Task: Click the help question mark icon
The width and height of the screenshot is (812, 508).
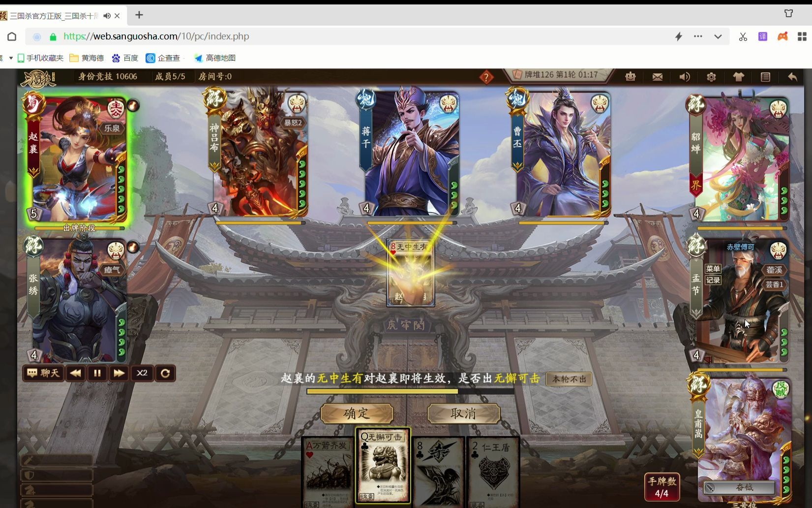Action: pos(486,77)
